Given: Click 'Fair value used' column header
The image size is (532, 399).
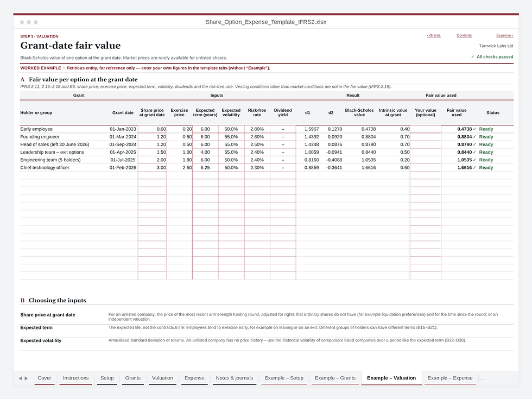Looking at the screenshot, I should [x=457, y=113].
